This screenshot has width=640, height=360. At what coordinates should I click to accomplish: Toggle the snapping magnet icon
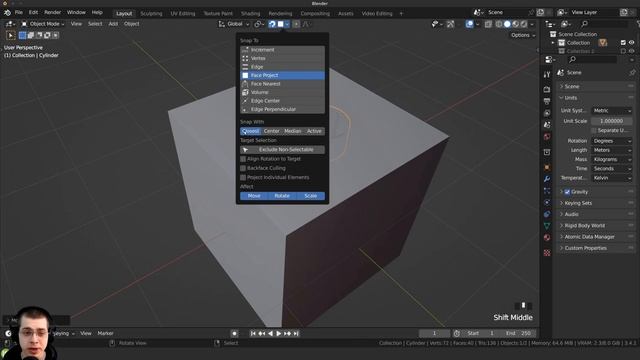(x=272, y=24)
